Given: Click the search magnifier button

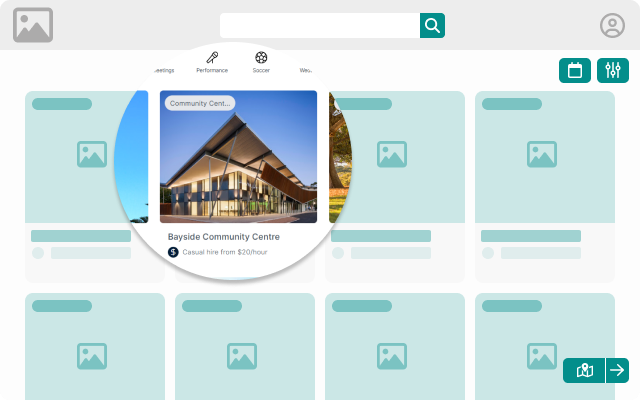Looking at the screenshot, I should 432,25.
